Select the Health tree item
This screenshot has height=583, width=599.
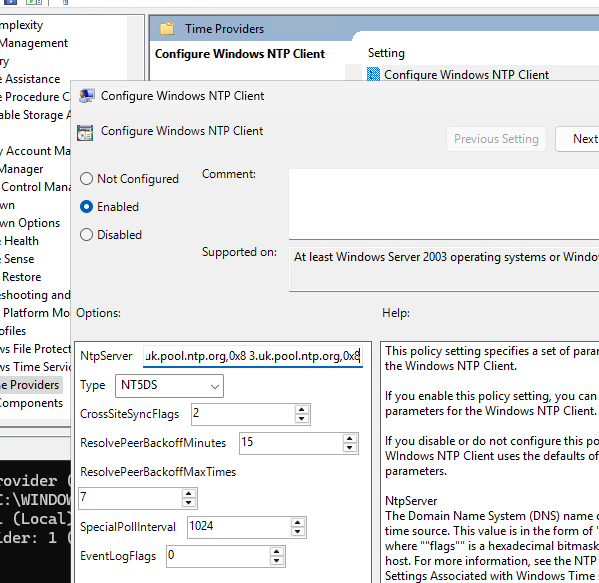tap(19, 241)
